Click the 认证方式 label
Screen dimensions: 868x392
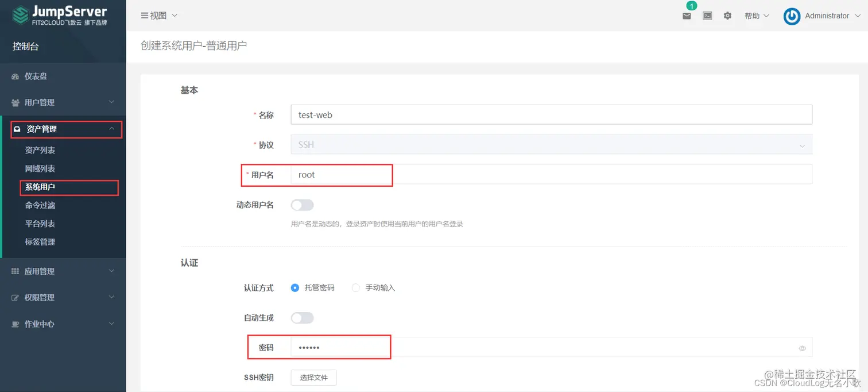[259, 287]
